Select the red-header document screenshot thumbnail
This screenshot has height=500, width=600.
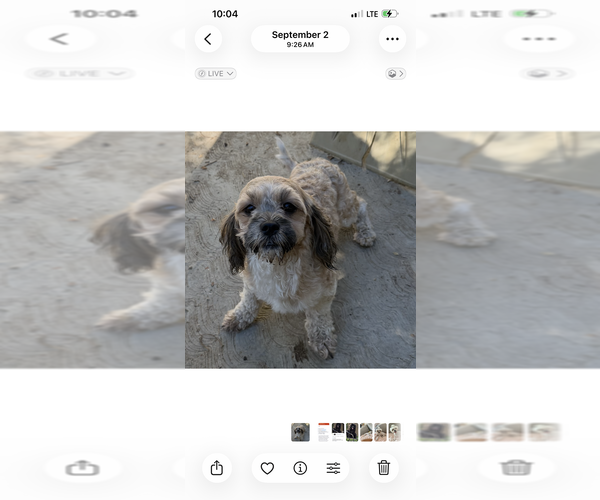click(x=324, y=432)
